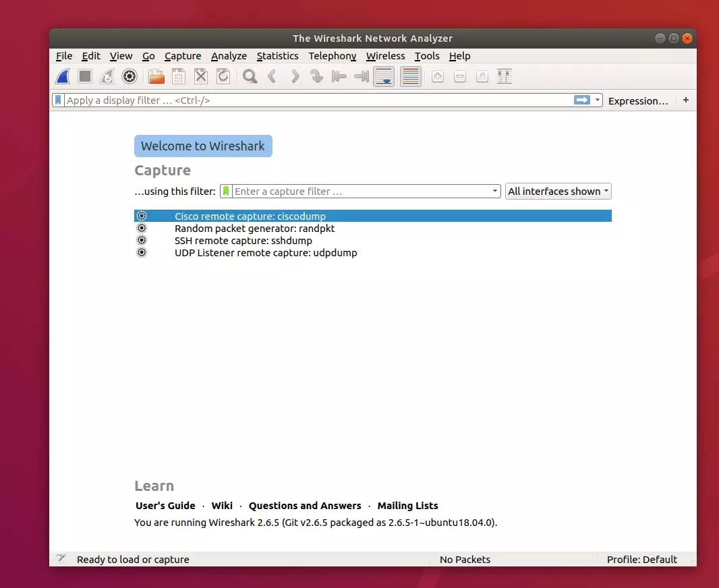
Task: Click Save capture file icon
Action: pyautogui.click(x=178, y=77)
